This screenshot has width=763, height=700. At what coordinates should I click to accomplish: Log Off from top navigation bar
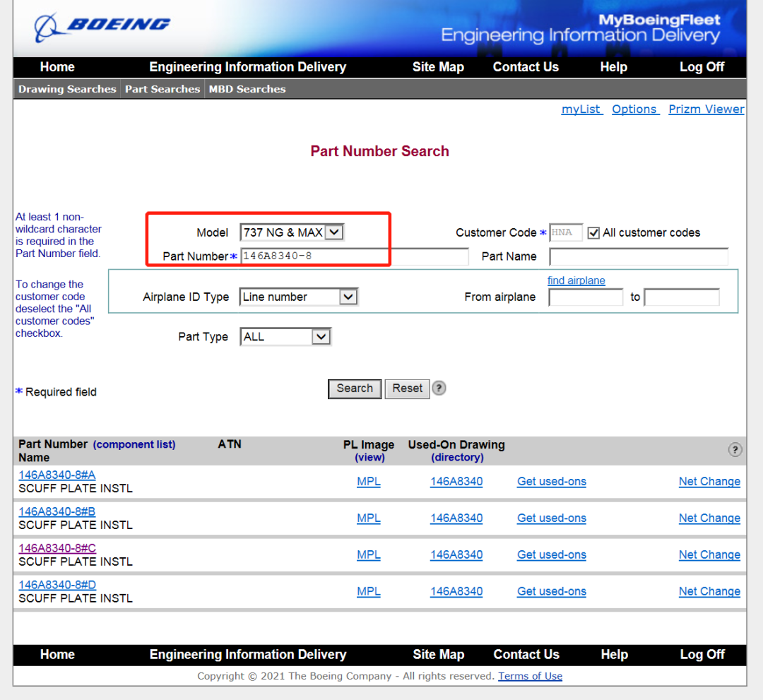[x=702, y=67]
